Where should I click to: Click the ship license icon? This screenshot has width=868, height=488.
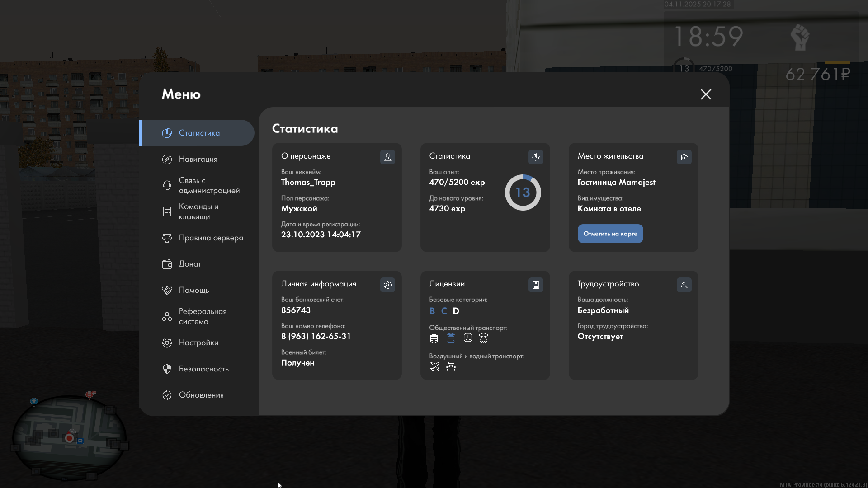click(x=451, y=366)
